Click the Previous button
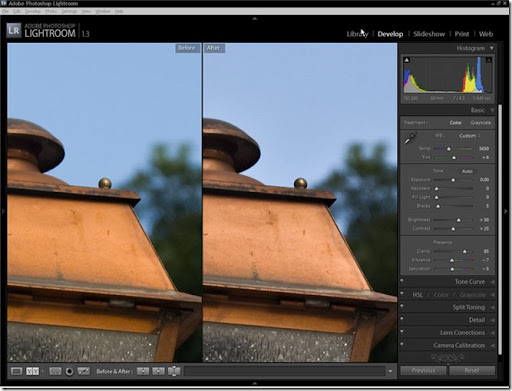The image size is (512, 391). tap(423, 371)
